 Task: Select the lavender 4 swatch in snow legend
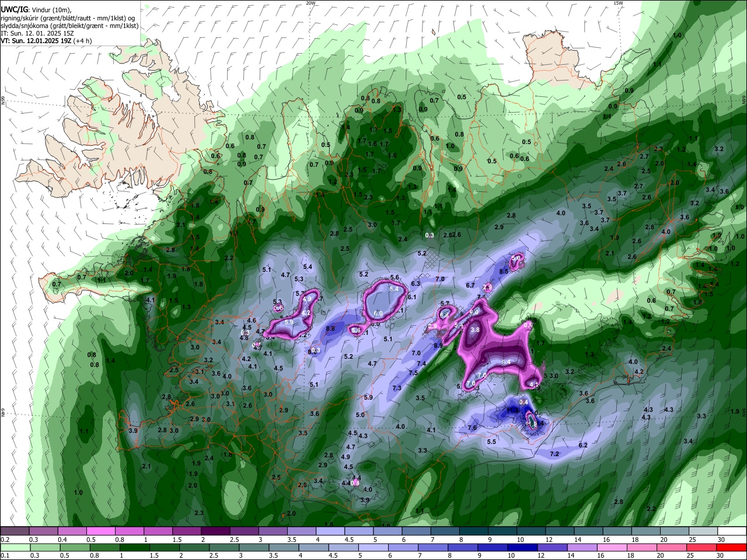330,531
